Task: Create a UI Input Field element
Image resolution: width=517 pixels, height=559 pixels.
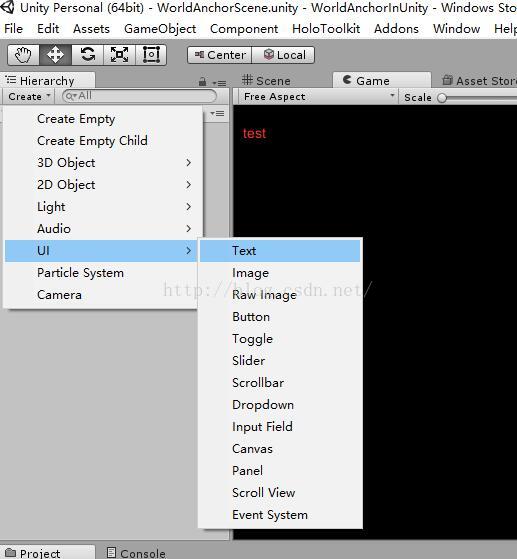Action: click(x=280, y=427)
